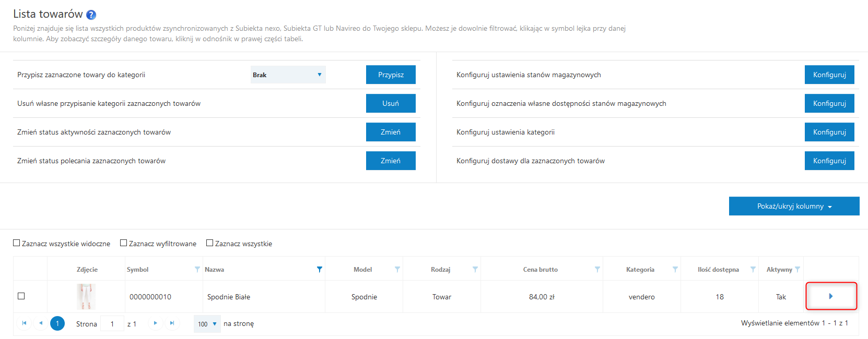Go to the first page arrow
The width and height of the screenshot is (868, 339).
24,323
